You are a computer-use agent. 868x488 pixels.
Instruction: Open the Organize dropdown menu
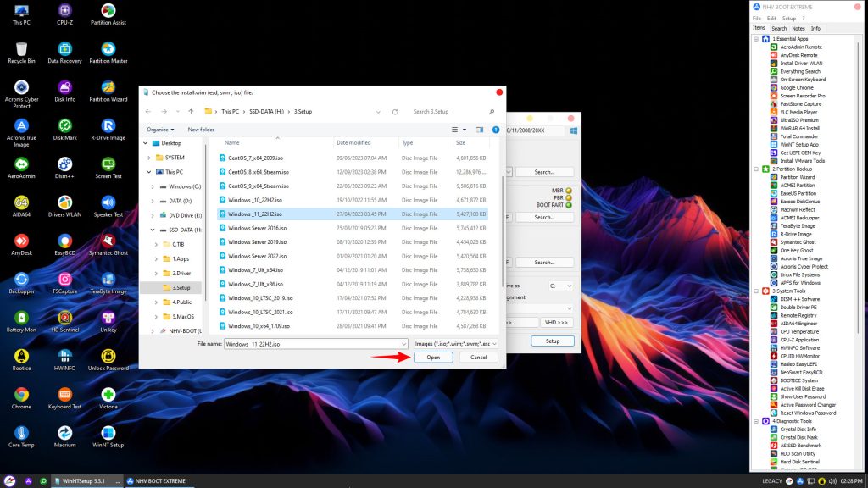pos(160,130)
